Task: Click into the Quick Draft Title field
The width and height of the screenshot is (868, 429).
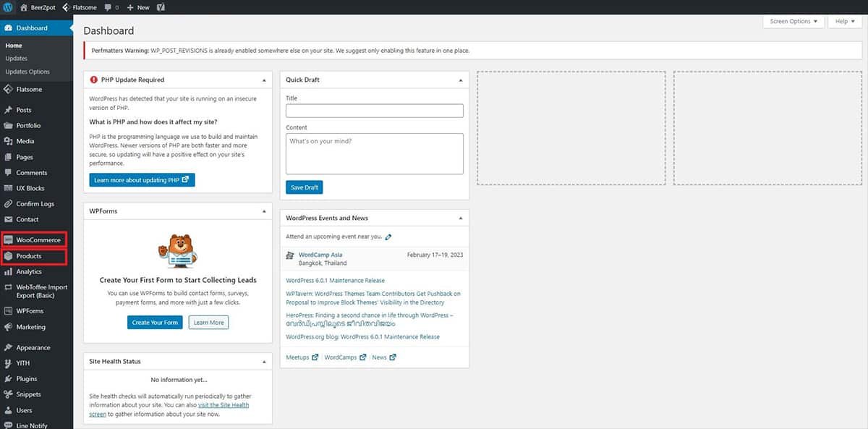Action: point(374,111)
